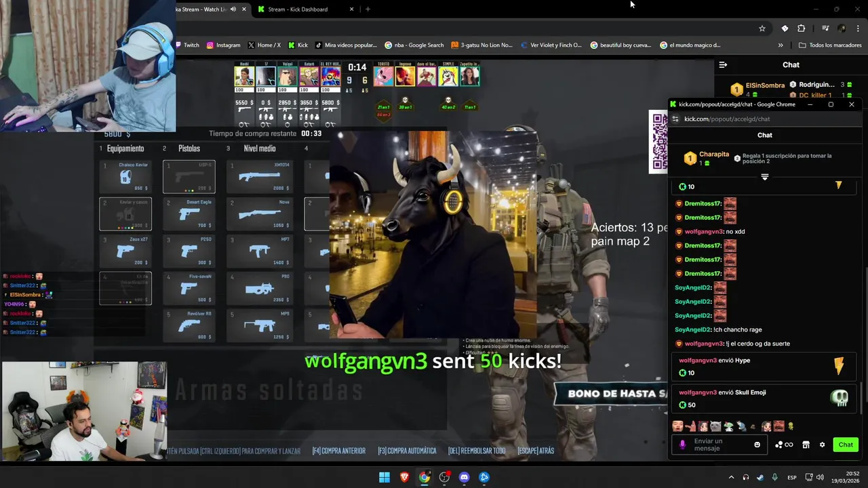868x488 pixels.
Task: Open Chrome from the taskbar
Action: [x=424, y=477]
